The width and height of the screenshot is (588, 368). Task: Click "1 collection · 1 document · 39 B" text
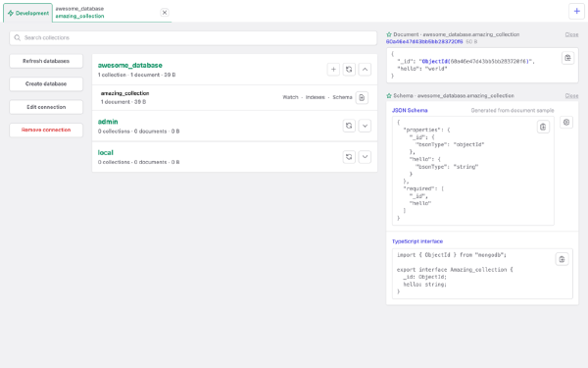136,75
